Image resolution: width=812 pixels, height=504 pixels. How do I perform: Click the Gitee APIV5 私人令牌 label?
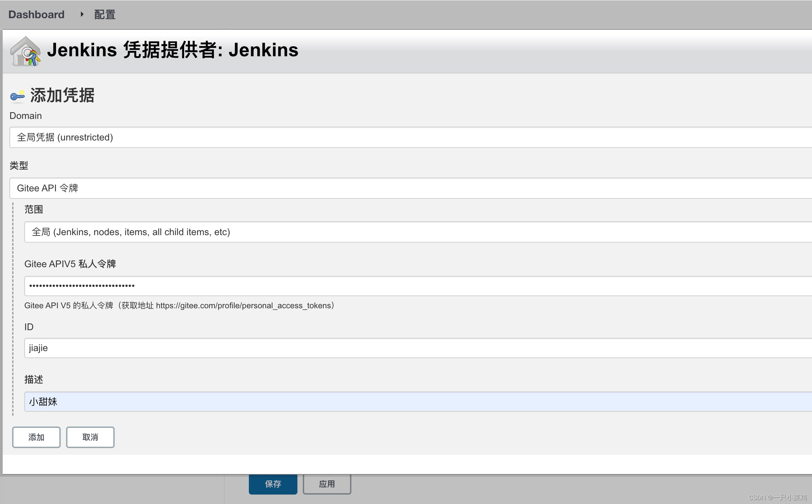(70, 264)
